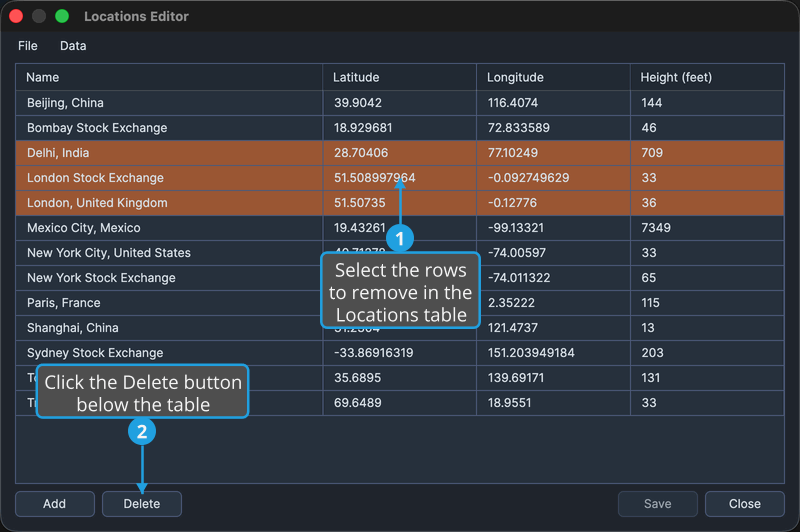Click longitude cell 18.9551

(x=553, y=402)
